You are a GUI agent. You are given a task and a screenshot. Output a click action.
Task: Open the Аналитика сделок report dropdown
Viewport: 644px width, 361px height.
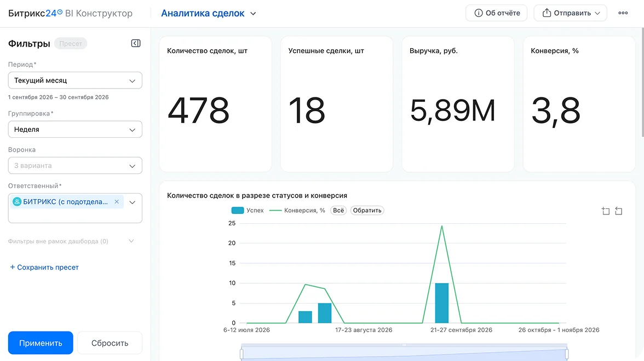click(x=209, y=14)
